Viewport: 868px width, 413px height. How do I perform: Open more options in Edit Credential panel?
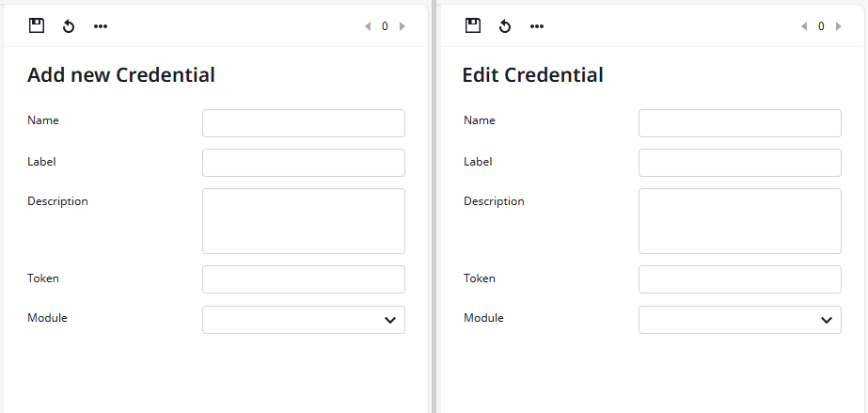click(x=536, y=26)
